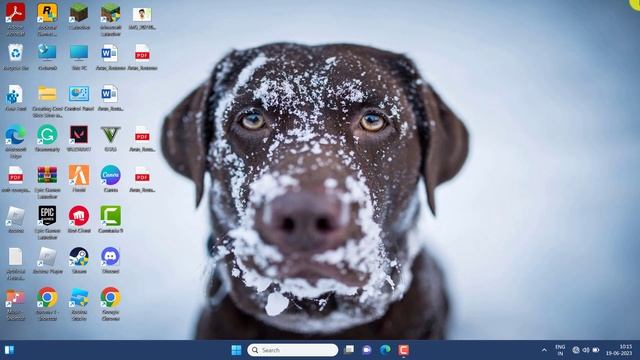
Task: Show hidden system tray icons
Action: pyautogui.click(x=544, y=350)
